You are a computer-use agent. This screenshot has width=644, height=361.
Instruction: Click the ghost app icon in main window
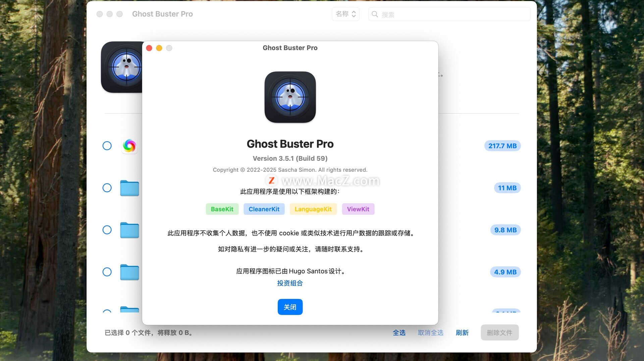pyautogui.click(x=122, y=67)
